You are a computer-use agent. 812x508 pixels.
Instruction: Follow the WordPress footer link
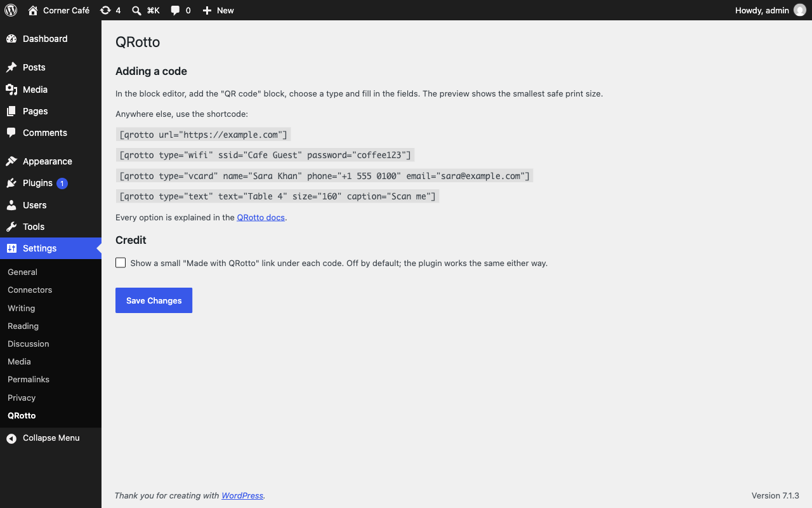tap(242, 495)
